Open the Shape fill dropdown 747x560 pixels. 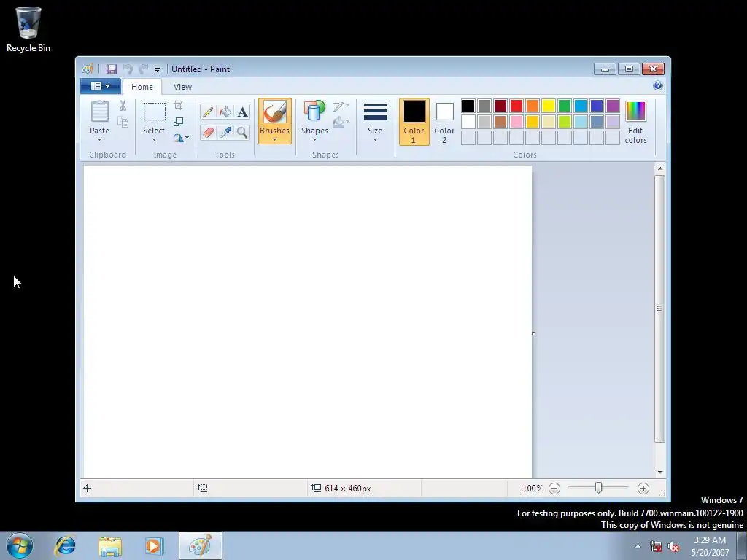pyautogui.click(x=341, y=122)
